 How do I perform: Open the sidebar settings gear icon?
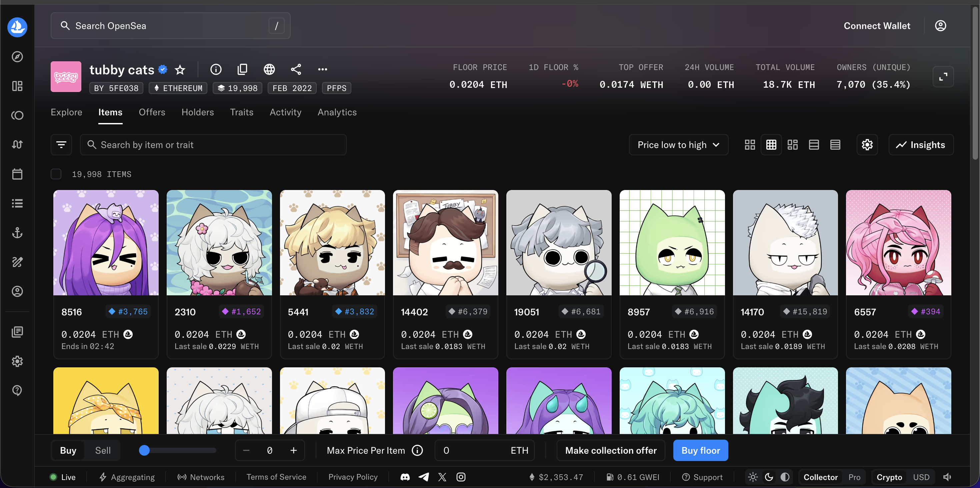[17, 361]
